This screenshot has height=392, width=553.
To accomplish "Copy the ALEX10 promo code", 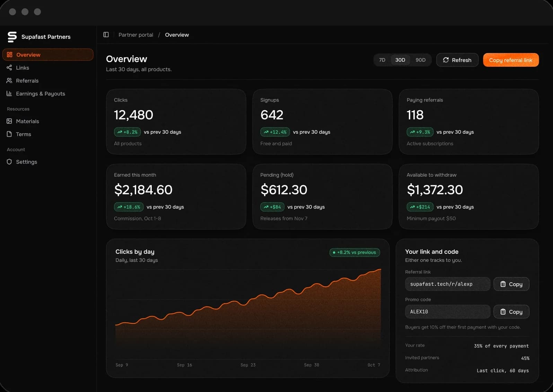I will coord(511,312).
